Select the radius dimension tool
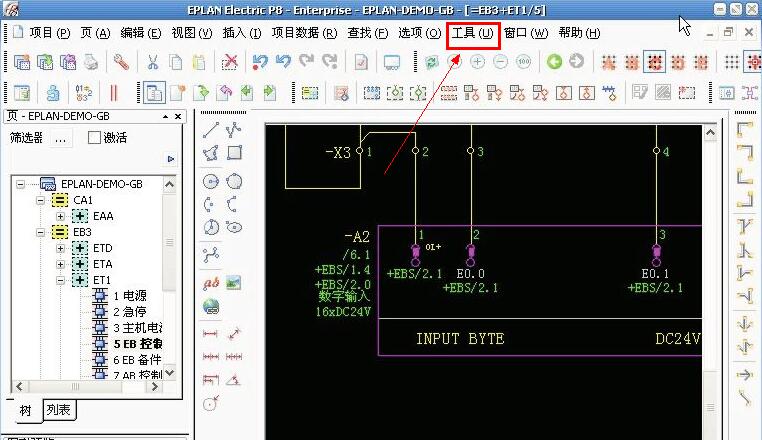 tap(210, 404)
